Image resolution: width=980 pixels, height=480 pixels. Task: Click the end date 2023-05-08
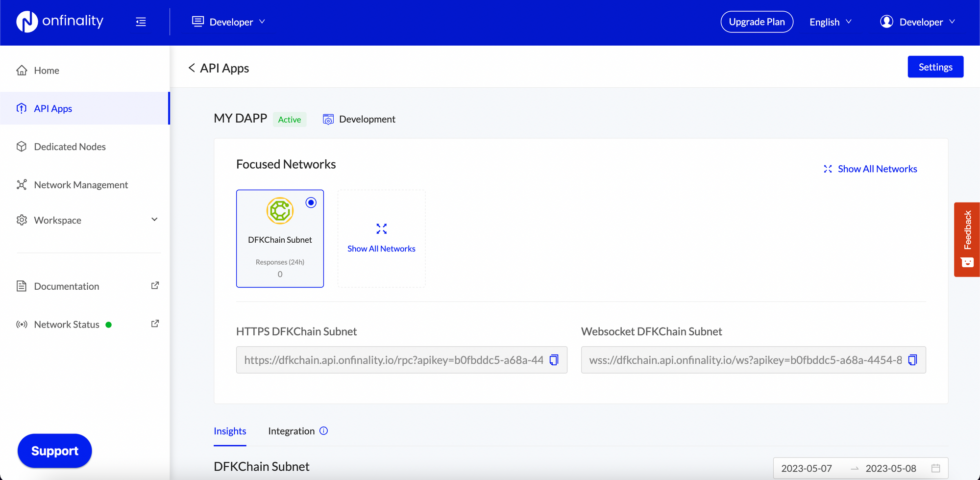pos(891,468)
